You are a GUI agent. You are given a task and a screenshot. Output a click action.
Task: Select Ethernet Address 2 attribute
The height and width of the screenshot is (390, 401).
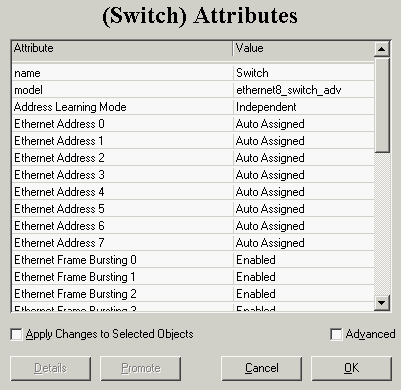pyautogui.click(x=123, y=158)
